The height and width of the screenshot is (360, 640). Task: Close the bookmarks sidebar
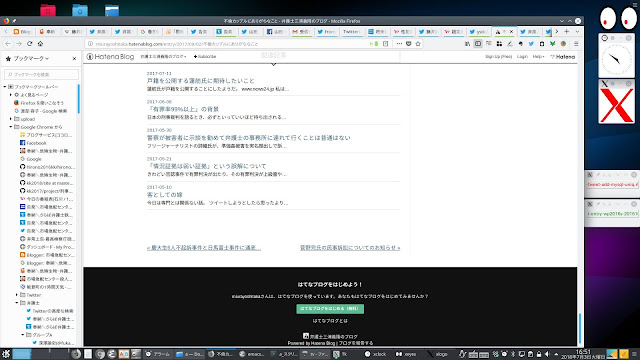click(74, 59)
